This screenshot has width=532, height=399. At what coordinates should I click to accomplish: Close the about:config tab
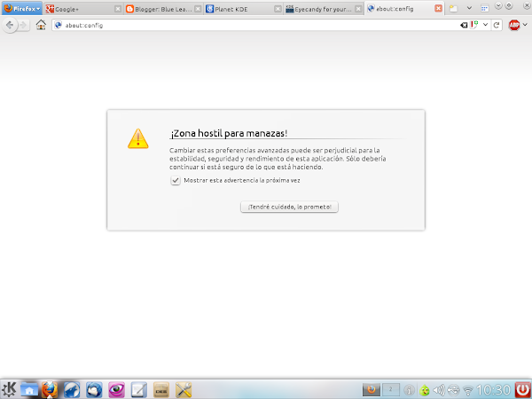(438, 9)
